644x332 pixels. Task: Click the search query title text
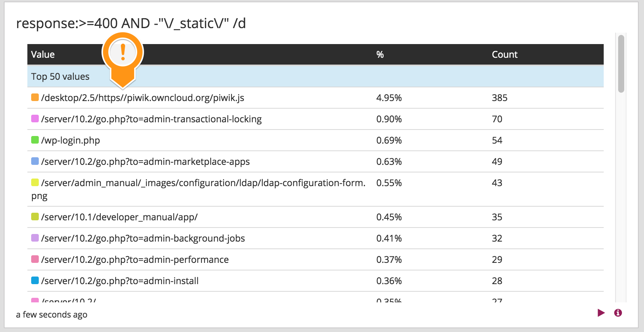click(131, 24)
